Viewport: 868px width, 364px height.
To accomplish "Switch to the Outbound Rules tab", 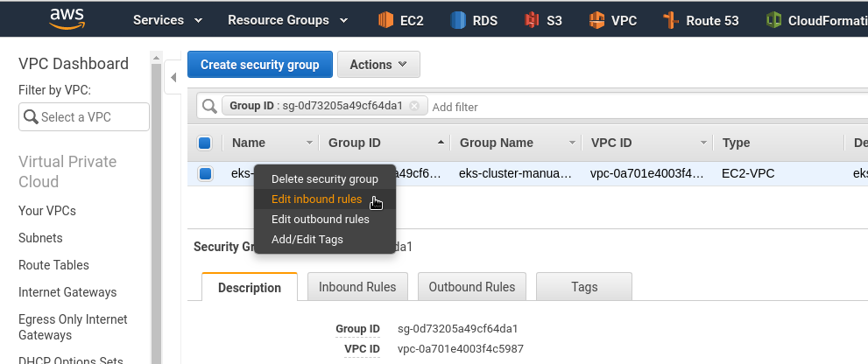I will 471,286.
